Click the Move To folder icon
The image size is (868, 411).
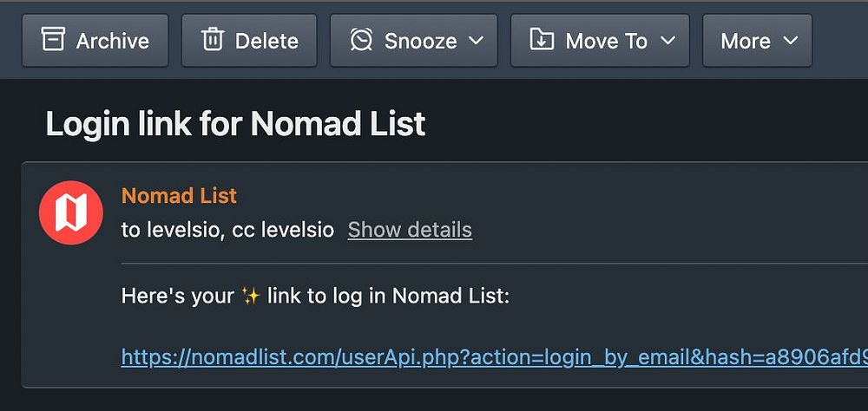[x=542, y=40]
